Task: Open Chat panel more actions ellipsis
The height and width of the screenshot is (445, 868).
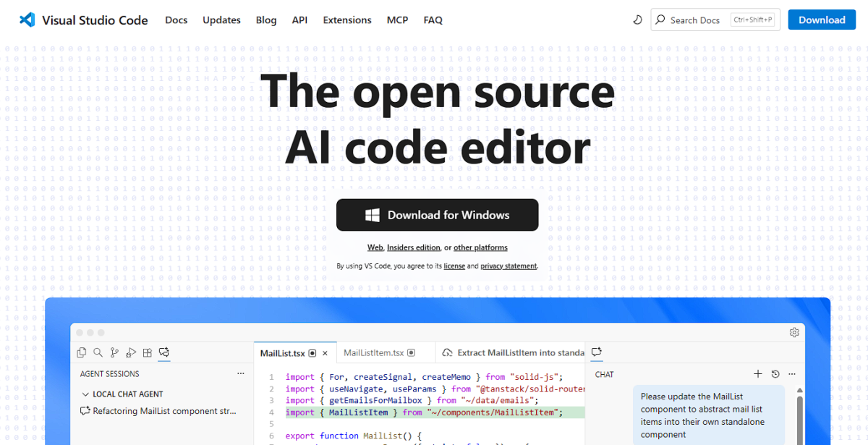Action: [792, 374]
